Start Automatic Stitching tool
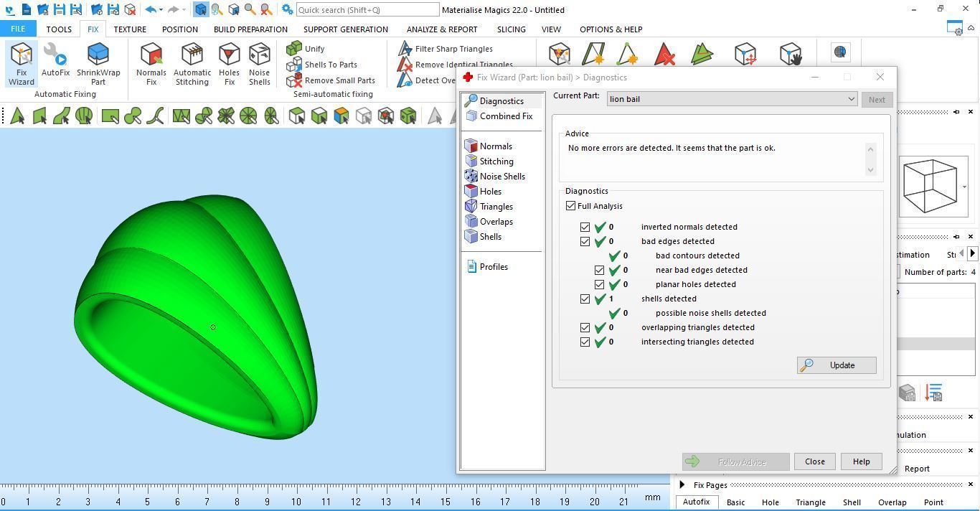The image size is (980, 511). pos(192,63)
